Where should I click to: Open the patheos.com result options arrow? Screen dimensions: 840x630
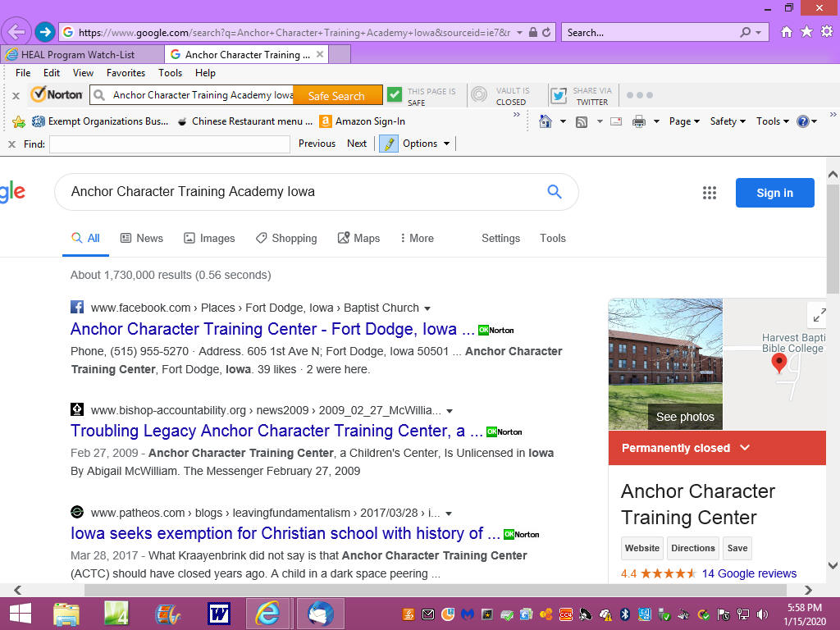(x=449, y=514)
